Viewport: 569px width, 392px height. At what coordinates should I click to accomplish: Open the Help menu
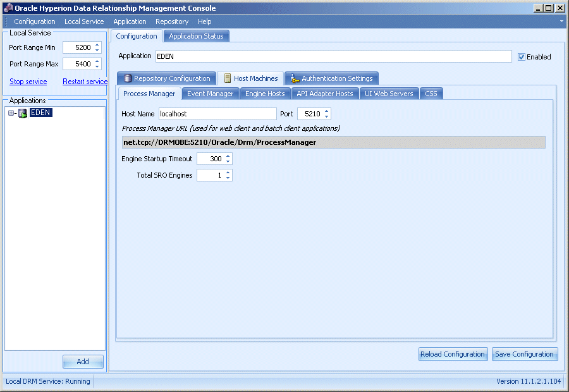pyautogui.click(x=205, y=21)
